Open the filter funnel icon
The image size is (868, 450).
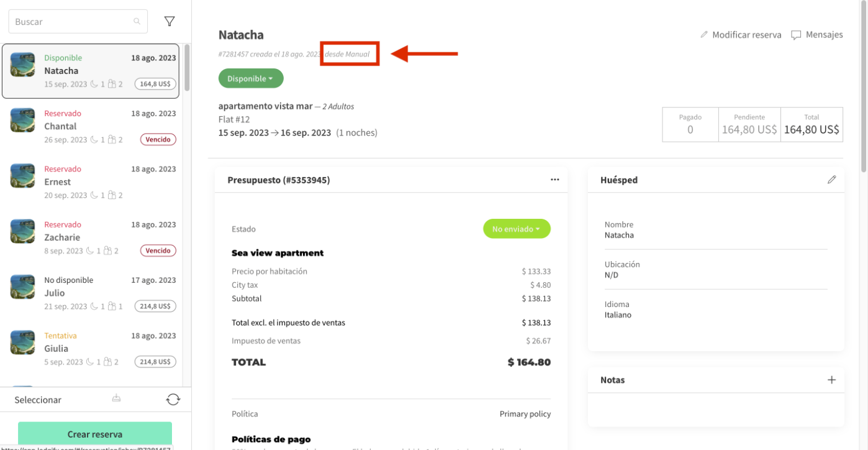pos(169,22)
